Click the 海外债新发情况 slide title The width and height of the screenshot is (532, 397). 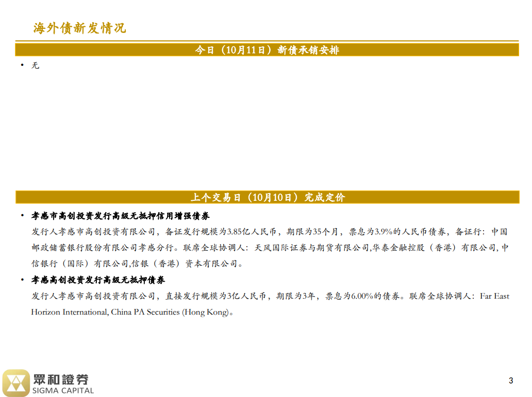click(79, 28)
